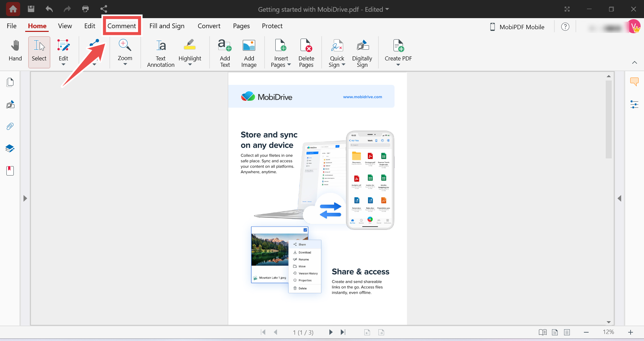Switch to the Comment tab
644x341 pixels.
tap(122, 26)
